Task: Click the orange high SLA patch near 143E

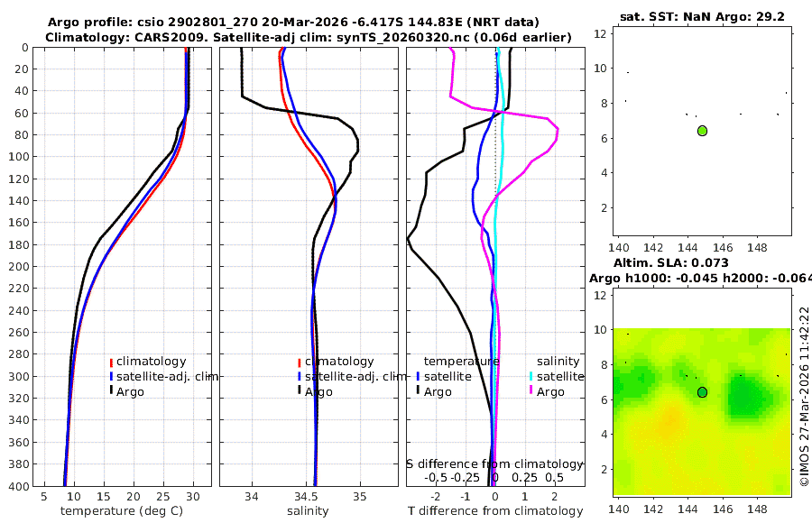Action: pos(670,418)
